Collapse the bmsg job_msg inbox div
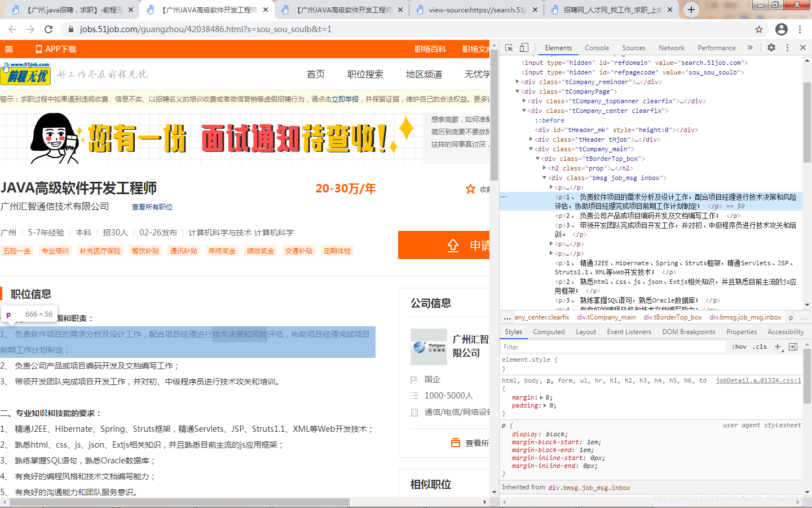812x508 pixels. 544,178
